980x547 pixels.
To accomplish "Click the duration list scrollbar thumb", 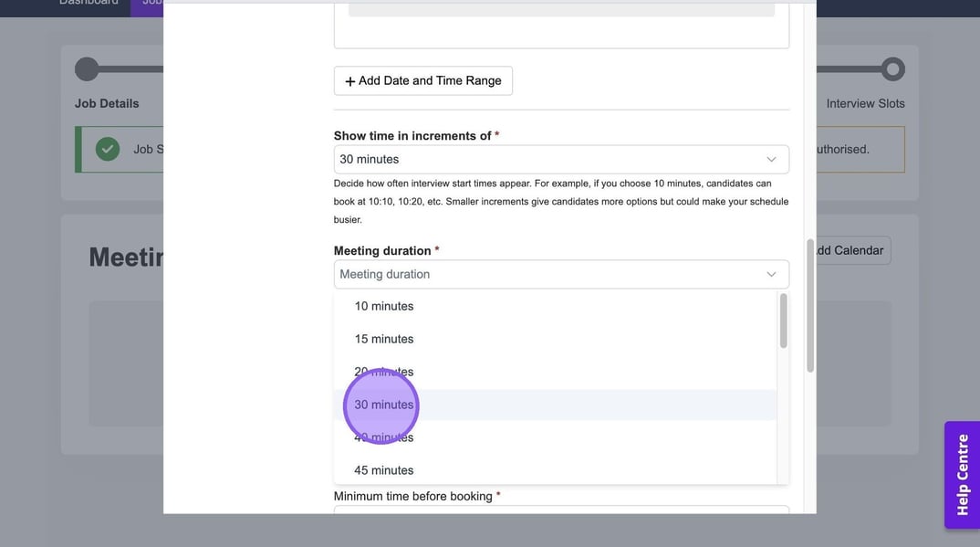I will (x=783, y=321).
